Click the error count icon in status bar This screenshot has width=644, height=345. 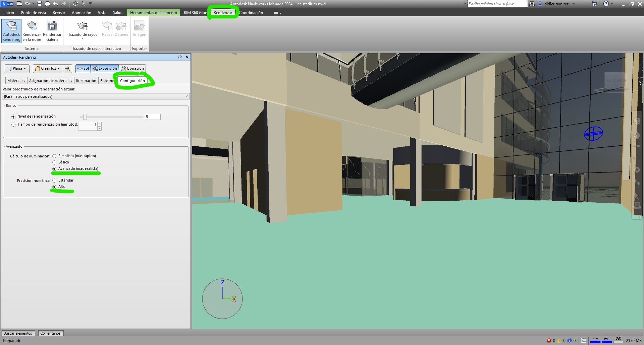pos(549,340)
